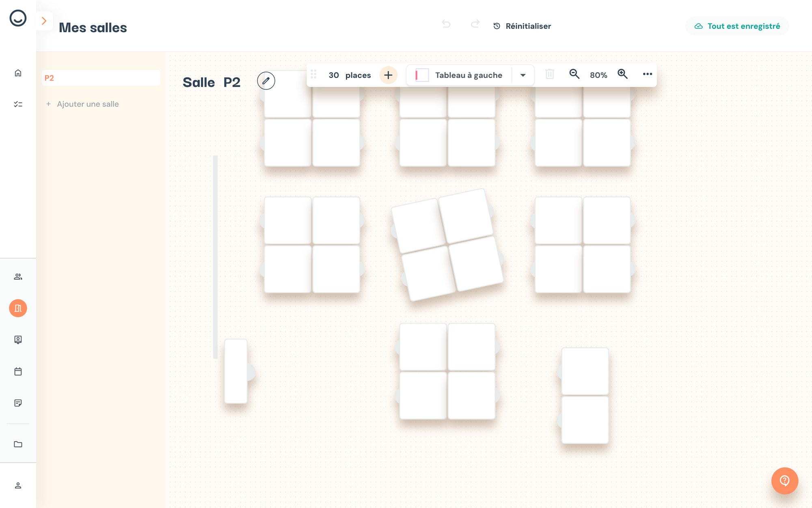The width and height of the screenshot is (812, 508).
Task: Select room P2 in the list
Action: coord(101,78)
